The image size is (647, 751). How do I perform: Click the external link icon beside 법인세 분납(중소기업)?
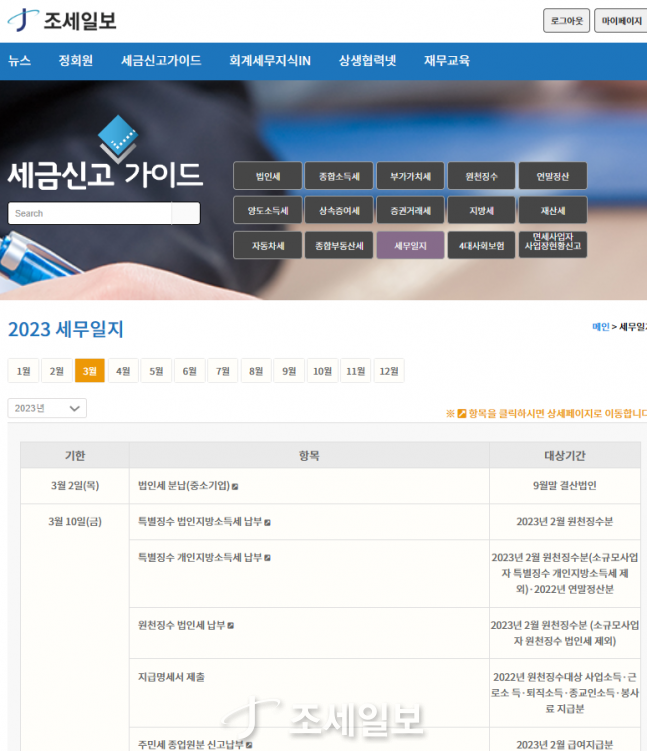point(235,486)
